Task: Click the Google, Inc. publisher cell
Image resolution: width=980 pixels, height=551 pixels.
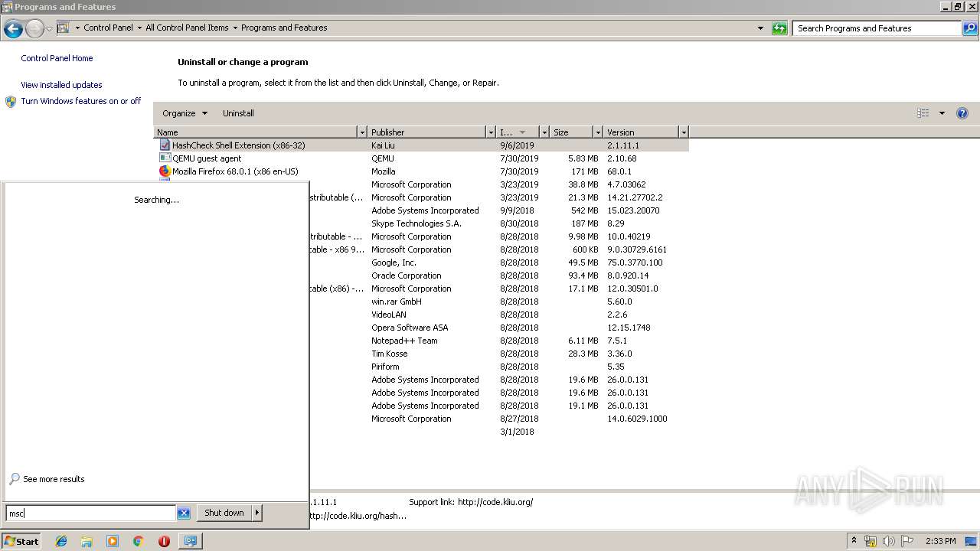Action: (x=394, y=262)
